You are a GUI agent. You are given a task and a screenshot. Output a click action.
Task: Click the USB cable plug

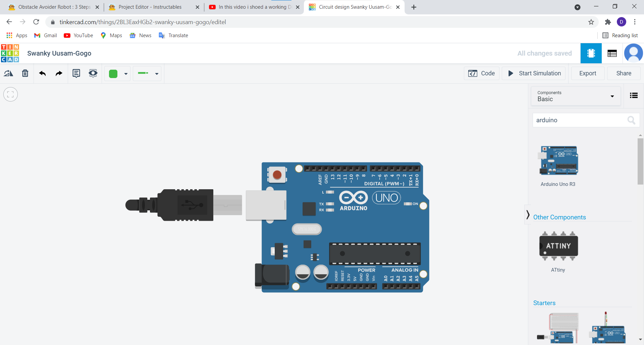(184, 205)
